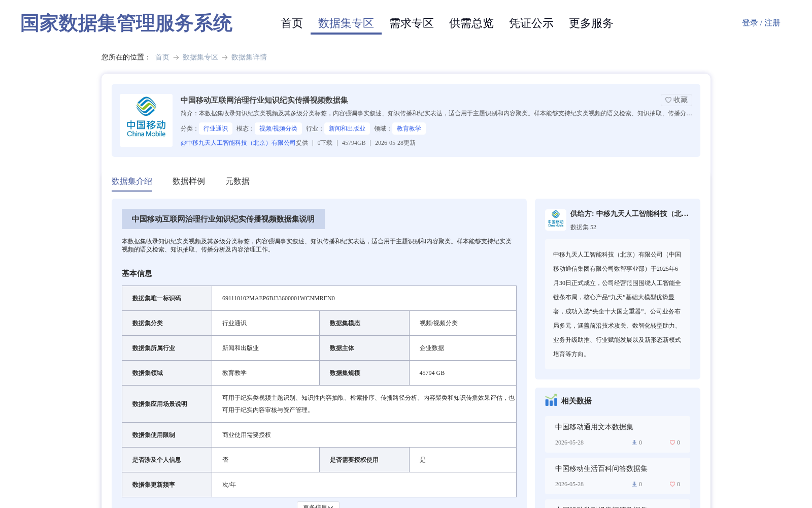Open the 首页 navigation menu

click(x=292, y=23)
